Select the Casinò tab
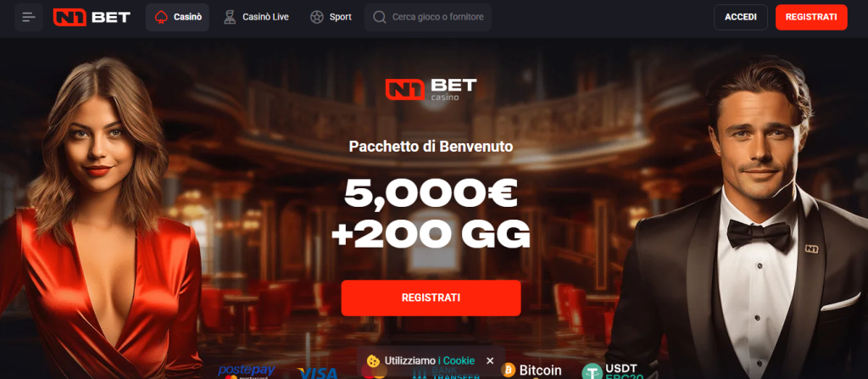 tap(177, 17)
